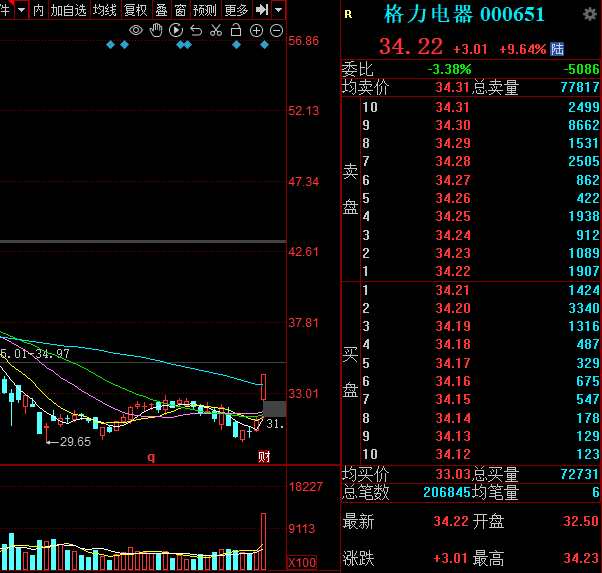Viewport: 602px width, 573px height.
Task: Click the 29.65 low price label
Action: pyautogui.click(x=75, y=442)
